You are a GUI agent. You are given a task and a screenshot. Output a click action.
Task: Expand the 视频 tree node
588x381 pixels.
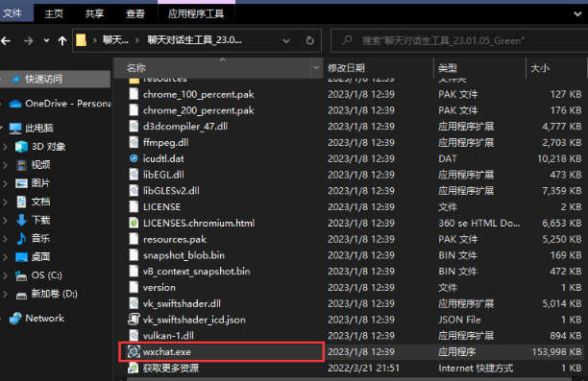[5, 165]
